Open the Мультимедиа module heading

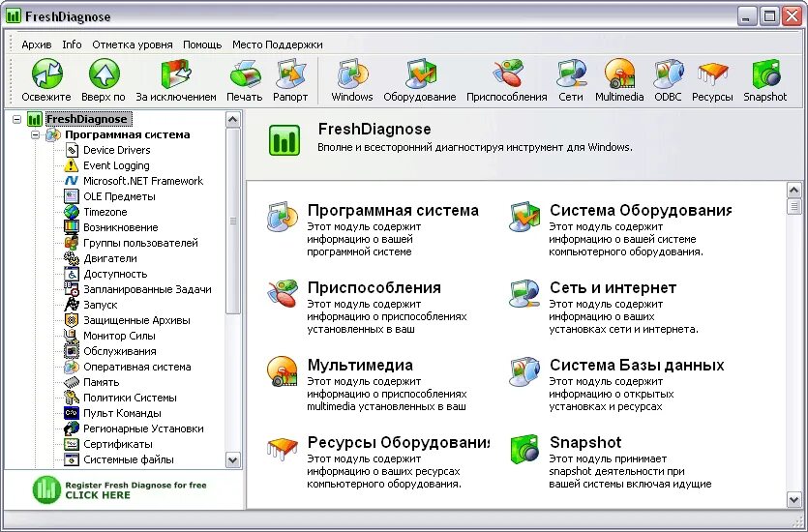(360, 365)
